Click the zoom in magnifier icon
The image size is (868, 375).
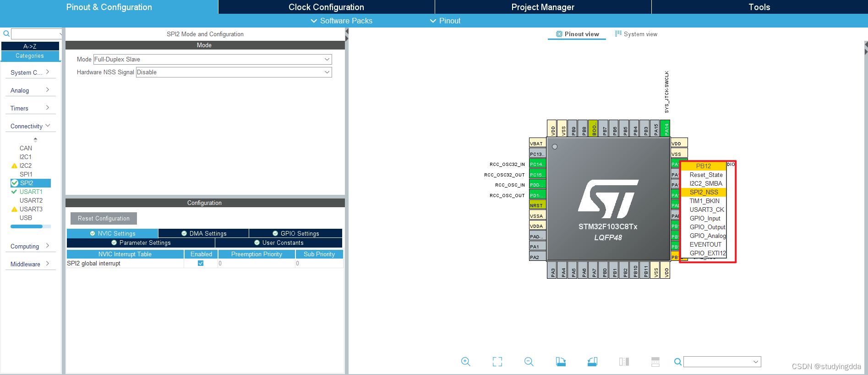465,362
